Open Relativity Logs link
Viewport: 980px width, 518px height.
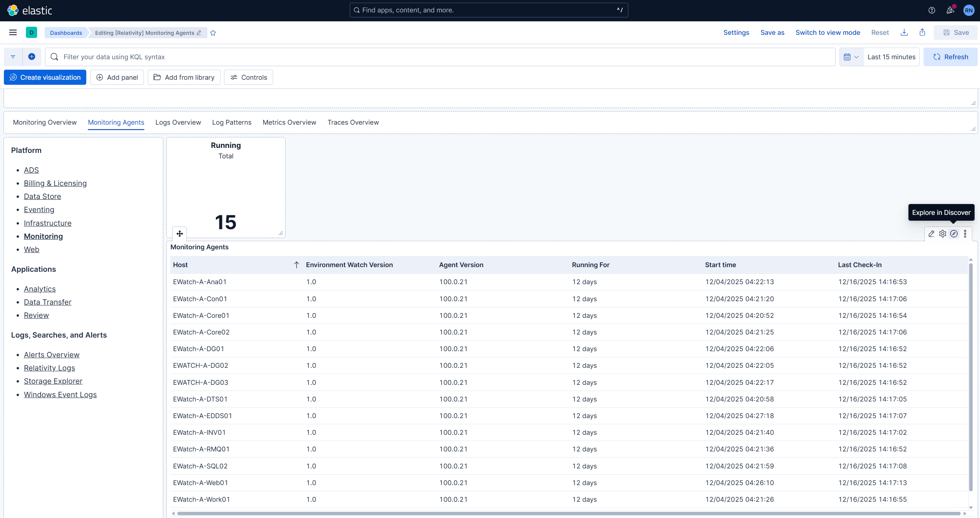tap(50, 368)
